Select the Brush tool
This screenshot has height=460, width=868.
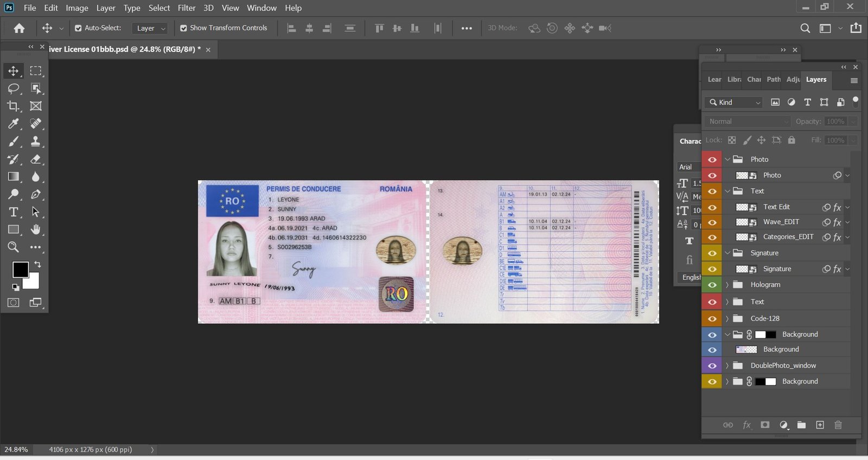(x=13, y=142)
